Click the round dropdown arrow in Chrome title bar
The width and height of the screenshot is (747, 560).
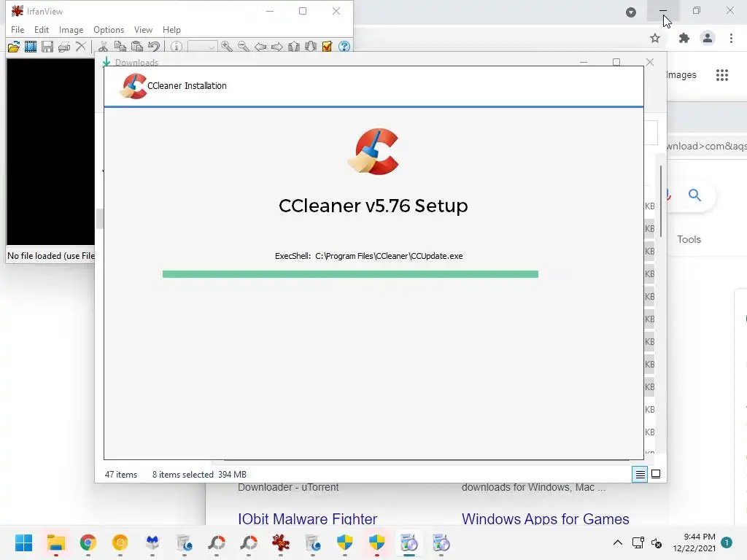click(631, 12)
